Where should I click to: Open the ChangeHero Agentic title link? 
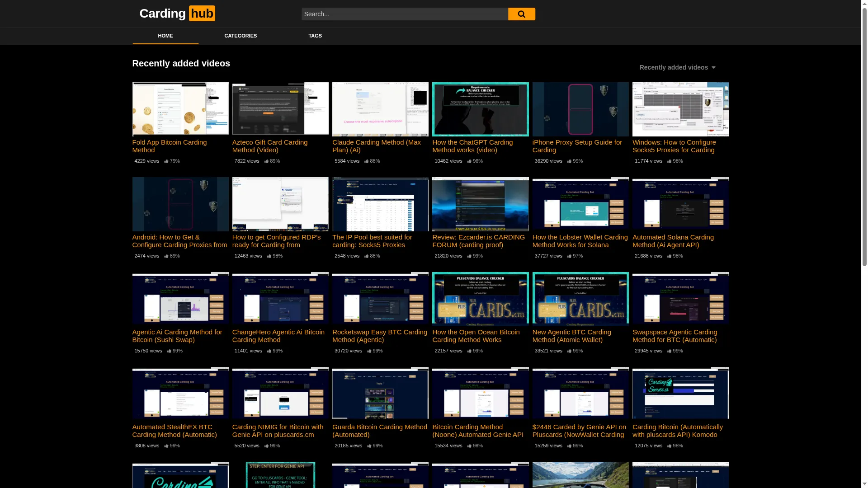(278, 336)
